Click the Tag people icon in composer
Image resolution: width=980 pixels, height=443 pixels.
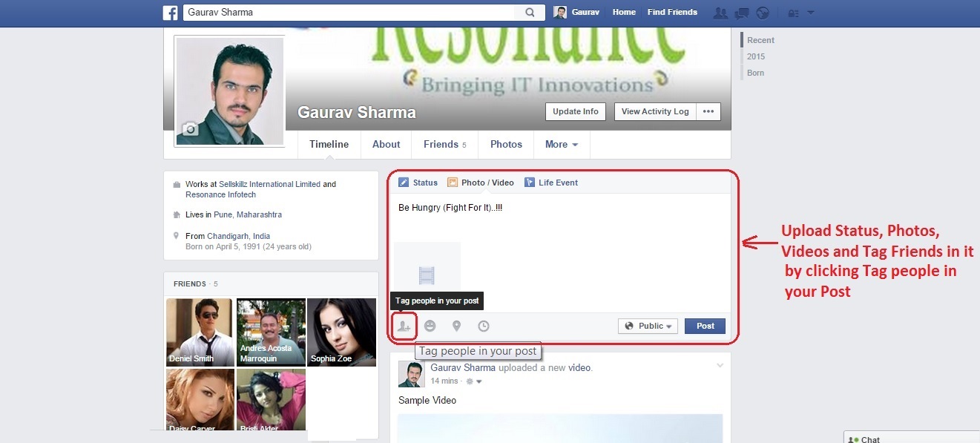[404, 326]
